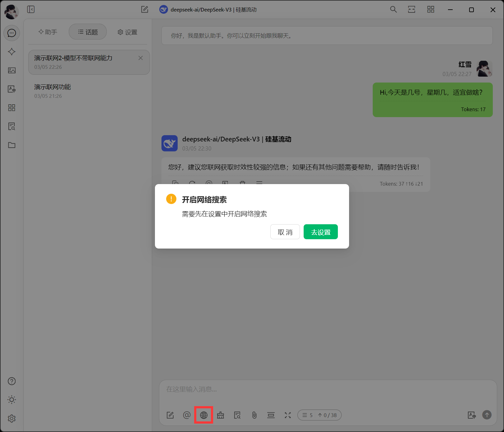Toggle expand input box icon
The image size is (504, 432).
coord(288,415)
